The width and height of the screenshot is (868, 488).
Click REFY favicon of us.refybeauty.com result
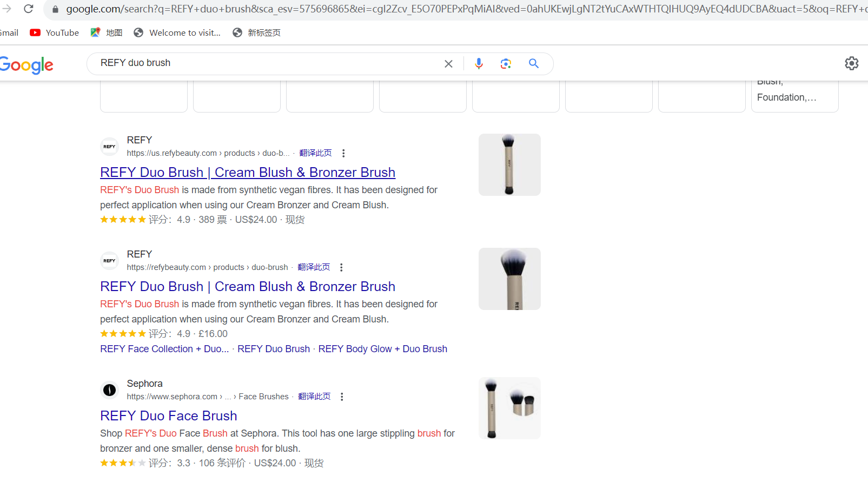(109, 147)
